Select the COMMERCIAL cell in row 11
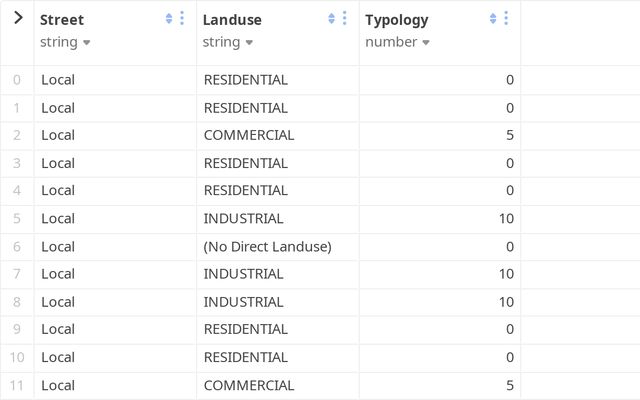This screenshot has width=640, height=400. pos(249,385)
